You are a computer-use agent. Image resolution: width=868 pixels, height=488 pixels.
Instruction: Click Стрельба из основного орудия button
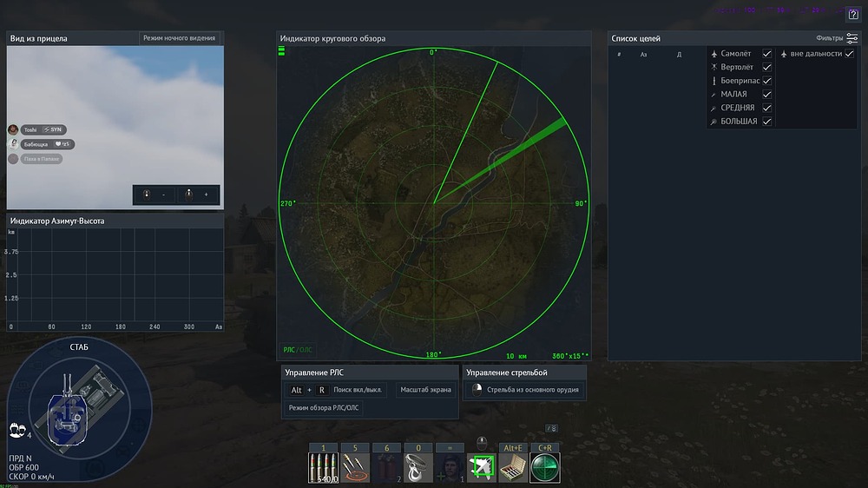[x=525, y=390]
